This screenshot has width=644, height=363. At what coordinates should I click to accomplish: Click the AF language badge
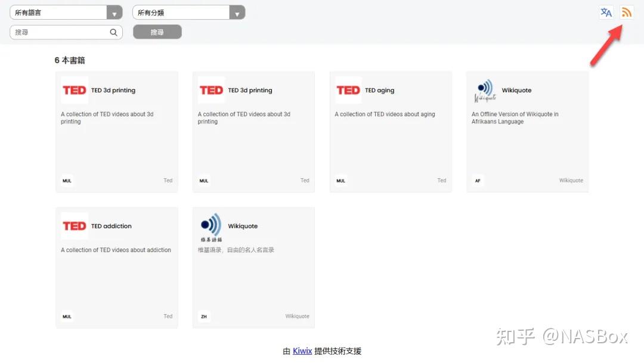(x=478, y=181)
